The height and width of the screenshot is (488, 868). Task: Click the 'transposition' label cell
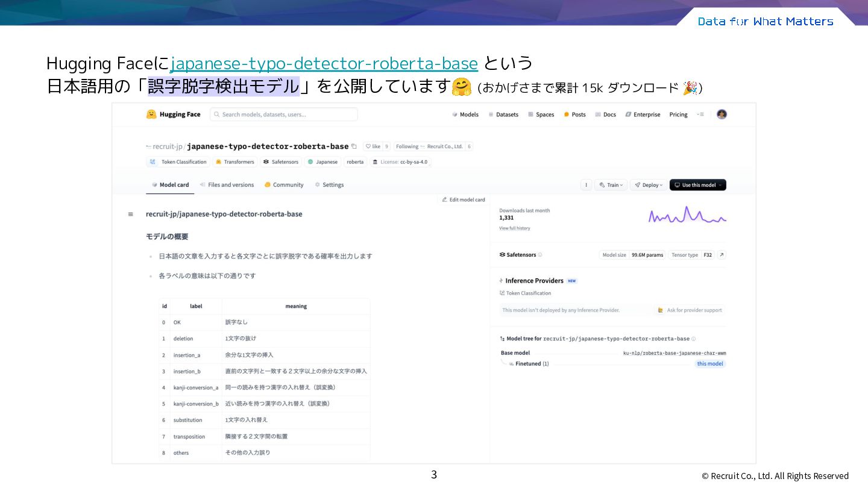tap(196, 436)
